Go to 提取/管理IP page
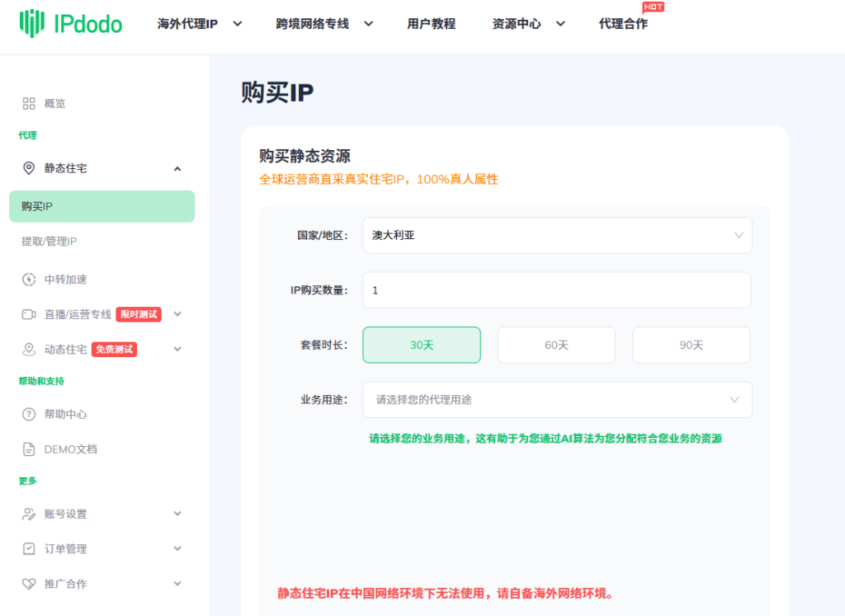This screenshot has height=616, width=845. [x=50, y=242]
